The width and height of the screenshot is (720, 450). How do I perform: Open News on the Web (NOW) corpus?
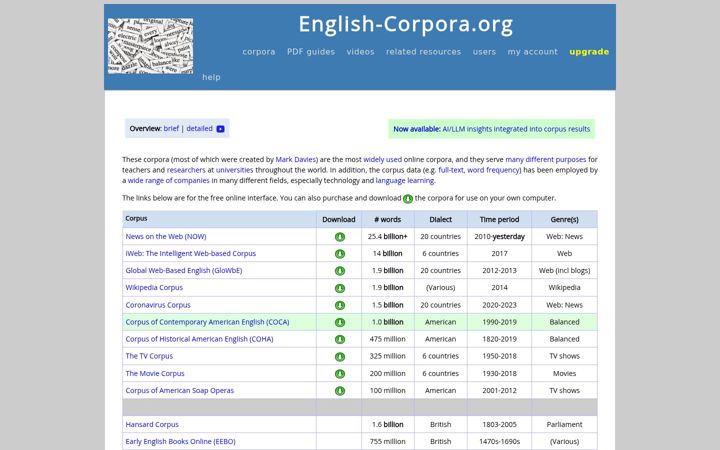[x=166, y=236]
